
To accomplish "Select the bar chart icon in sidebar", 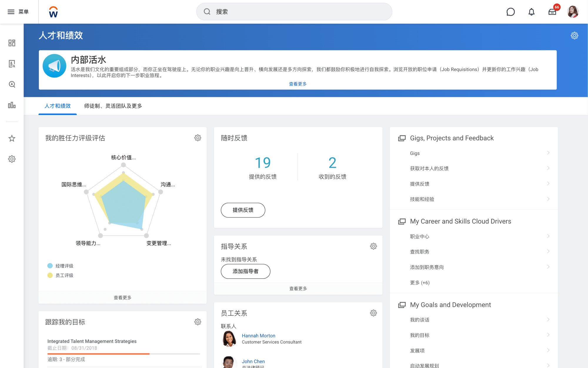I will [x=12, y=105].
